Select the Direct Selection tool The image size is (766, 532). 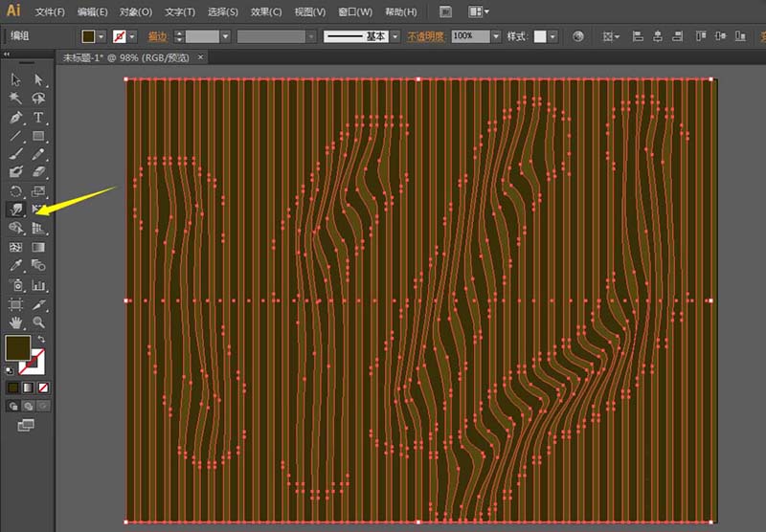pos(38,79)
